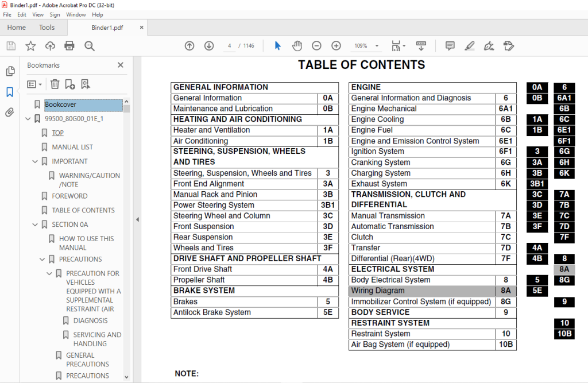This screenshot has height=383, width=588.
Task: Find current bookmark icon
Action: point(86,84)
